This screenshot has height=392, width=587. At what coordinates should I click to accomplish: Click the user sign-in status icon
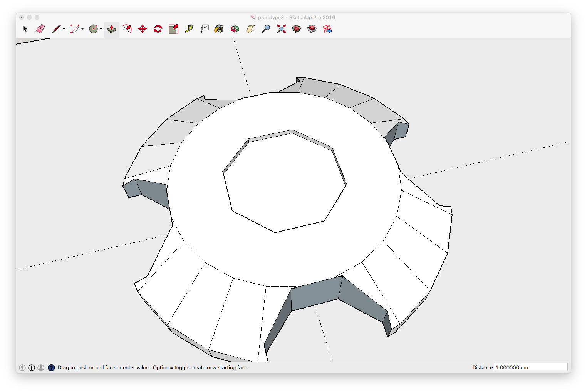pos(41,368)
